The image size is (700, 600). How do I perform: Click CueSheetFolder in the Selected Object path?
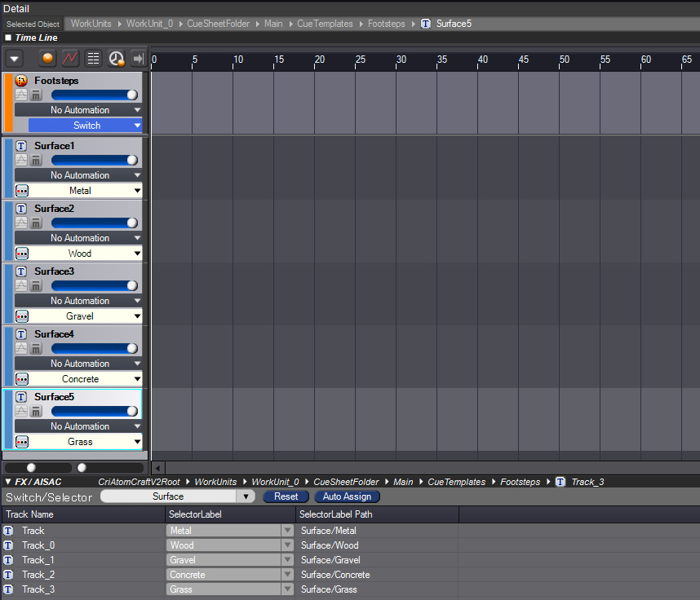(x=219, y=24)
